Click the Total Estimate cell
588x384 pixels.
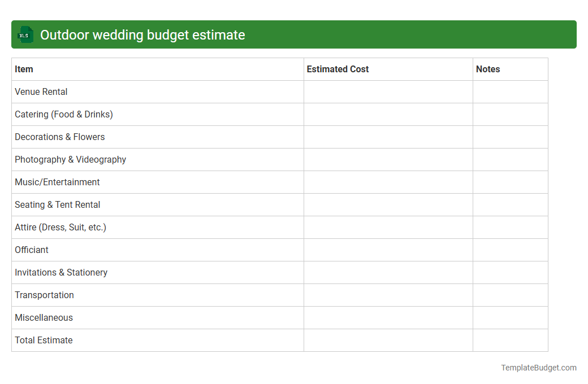point(44,340)
